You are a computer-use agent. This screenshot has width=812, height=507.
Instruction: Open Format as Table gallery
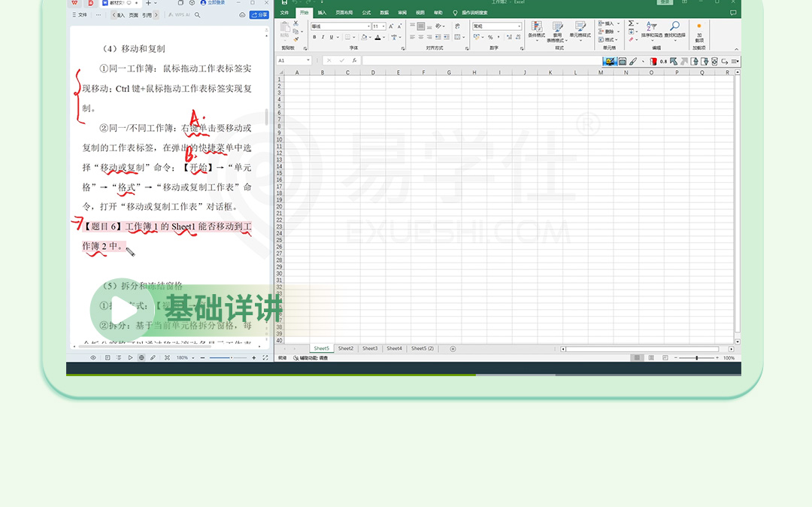tap(557, 31)
